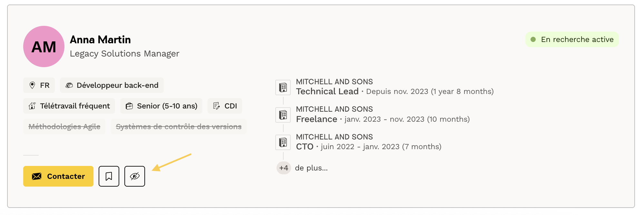Click the Contacter button
This screenshot has width=644, height=215.
click(58, 176)
